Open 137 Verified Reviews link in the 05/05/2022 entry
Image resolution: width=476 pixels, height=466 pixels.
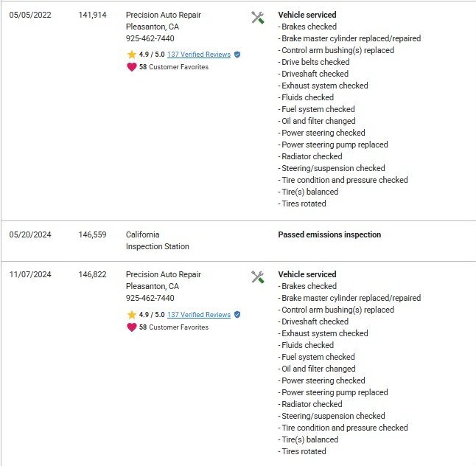coord(198,55)
